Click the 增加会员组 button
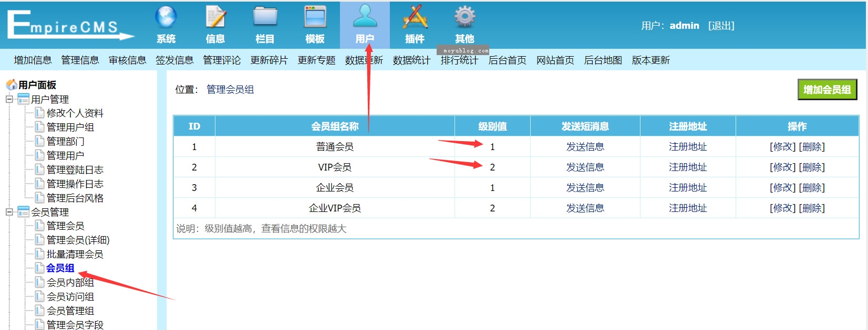Viewport: 868px width, 330px height. tap(827, 89)
